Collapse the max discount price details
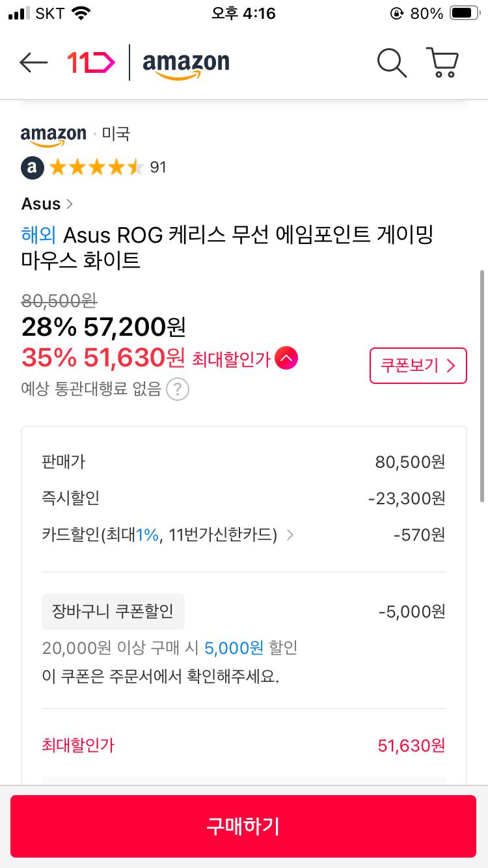This screenshot has height=868, width=488. [286, 359]
